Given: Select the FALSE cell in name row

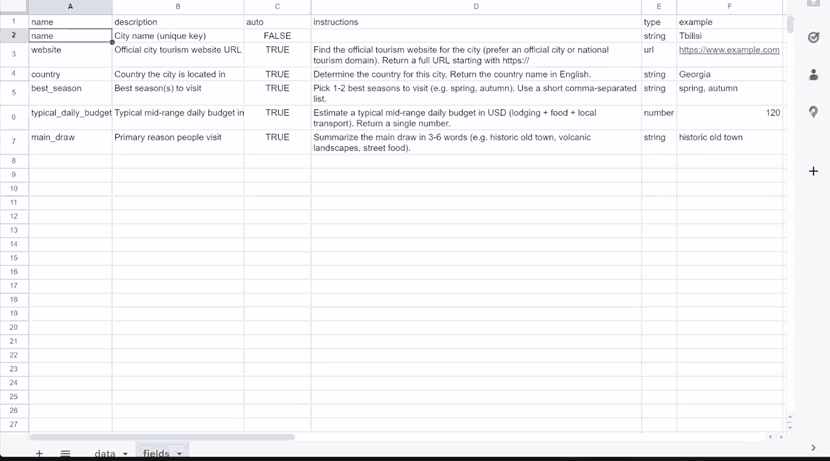Looking at the screenshot, I should 277,35.
